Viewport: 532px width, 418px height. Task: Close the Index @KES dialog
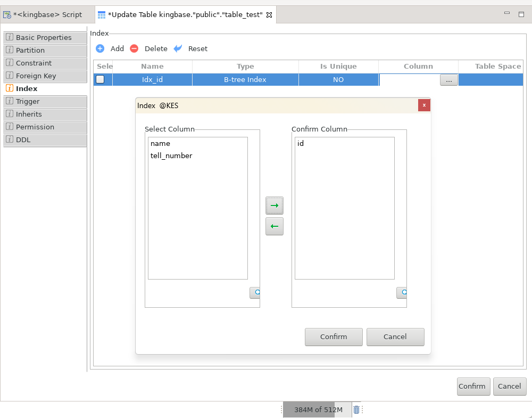coord(424,105)
